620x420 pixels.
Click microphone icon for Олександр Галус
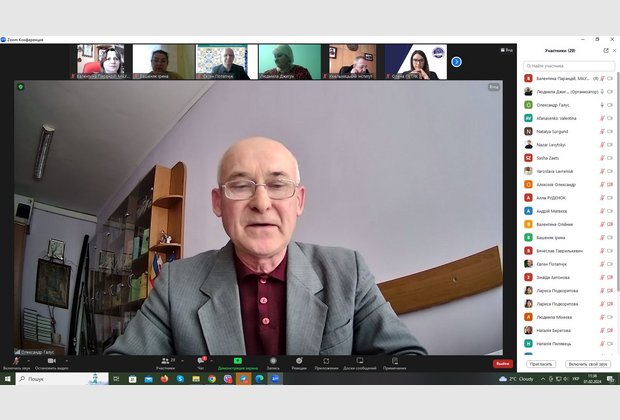pos(602,105)
